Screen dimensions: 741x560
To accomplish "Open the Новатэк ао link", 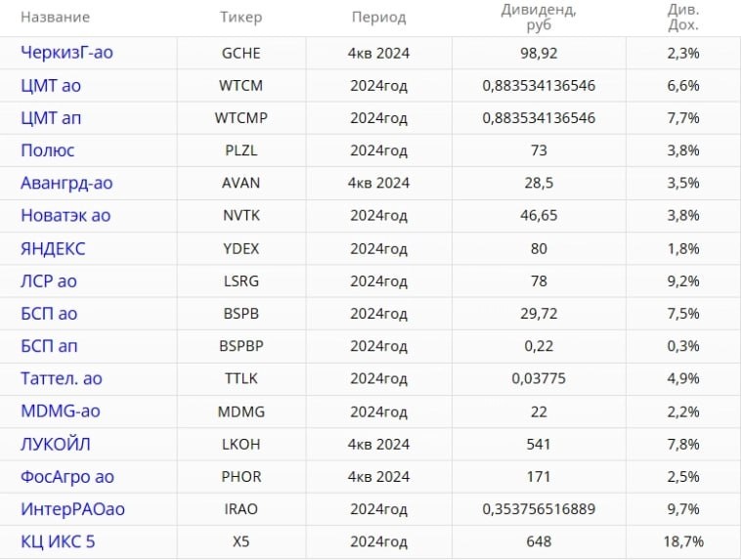I will coord(65,216).
